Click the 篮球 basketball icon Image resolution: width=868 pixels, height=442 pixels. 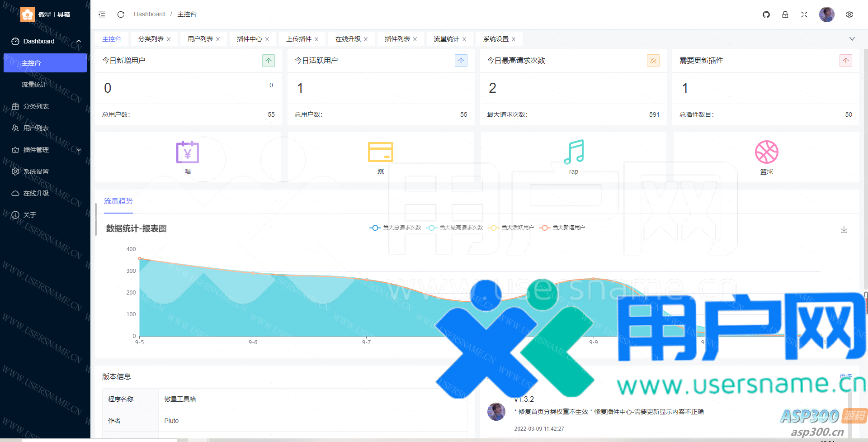767,152
